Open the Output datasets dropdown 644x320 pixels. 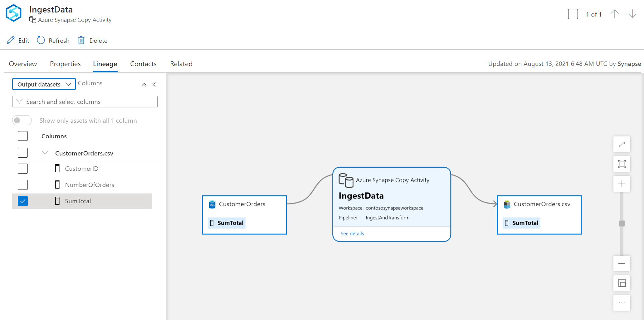(x=44, y=84)
